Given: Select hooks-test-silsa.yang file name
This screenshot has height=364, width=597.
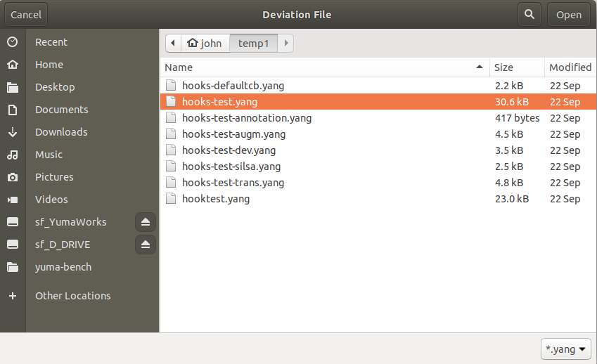Looking at the screenshot, I should (231, 167).
